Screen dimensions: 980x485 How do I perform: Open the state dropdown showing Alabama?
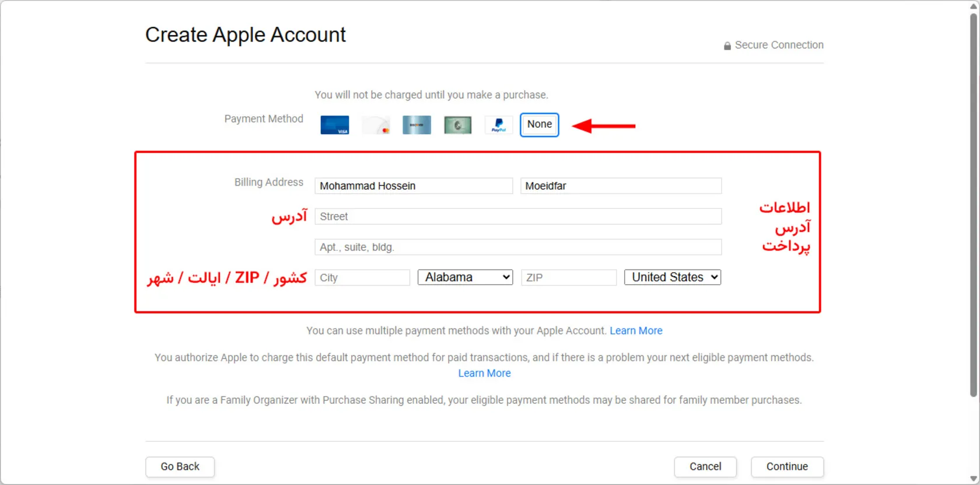[x=465, y=277]
